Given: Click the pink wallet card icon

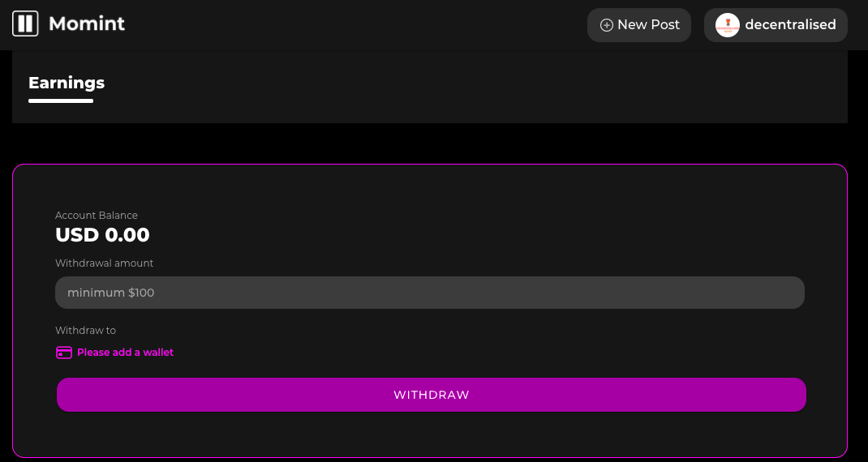Looking at the screenshot, I should tap(64, 353).
